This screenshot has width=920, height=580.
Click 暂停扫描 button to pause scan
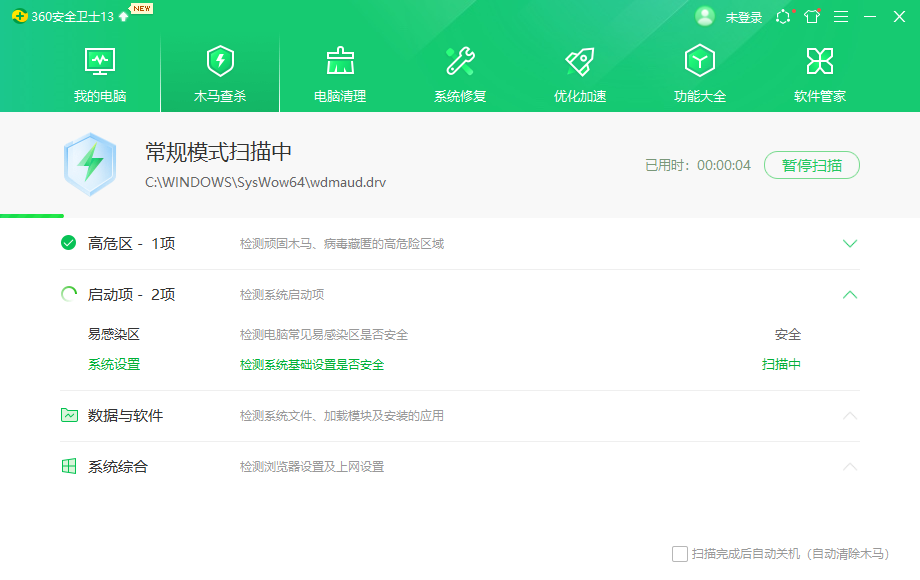pos(811,165)
